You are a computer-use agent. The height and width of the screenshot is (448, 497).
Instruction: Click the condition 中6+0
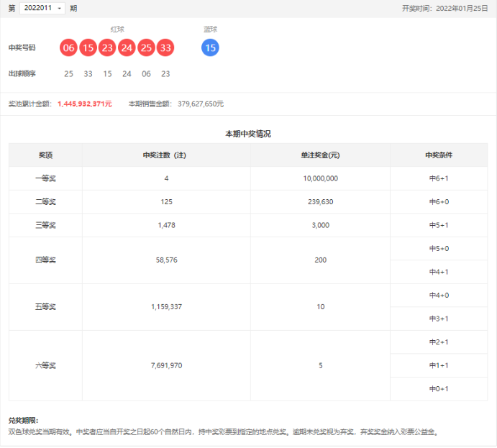(x=439, y=202)
